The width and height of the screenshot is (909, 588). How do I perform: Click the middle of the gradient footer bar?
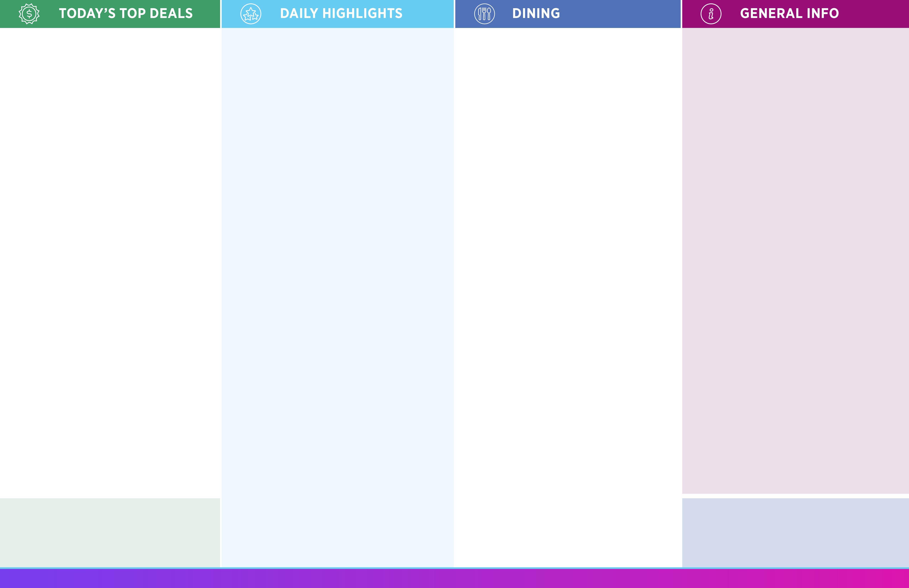pyautogui.click(x=454, y=578)
